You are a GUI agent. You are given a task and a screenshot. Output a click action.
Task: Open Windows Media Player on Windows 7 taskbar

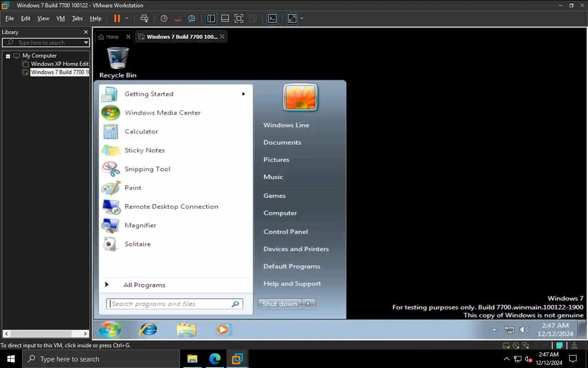coord(224,329)
